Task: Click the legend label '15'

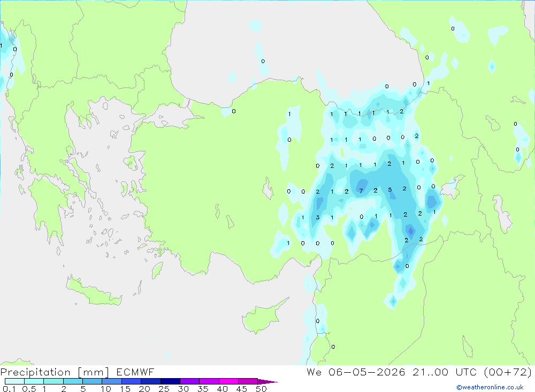Action: point(125,389)
